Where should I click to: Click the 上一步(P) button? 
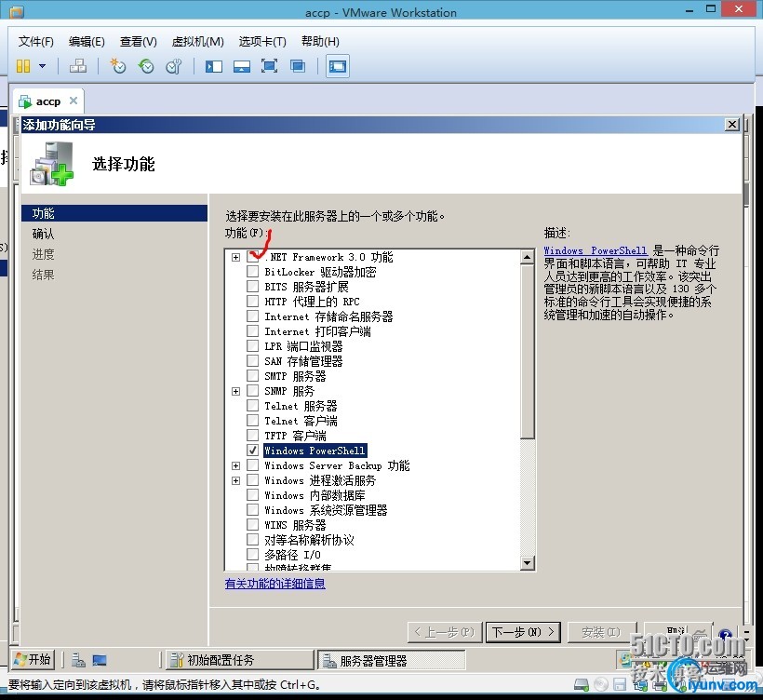coord(444,632)
